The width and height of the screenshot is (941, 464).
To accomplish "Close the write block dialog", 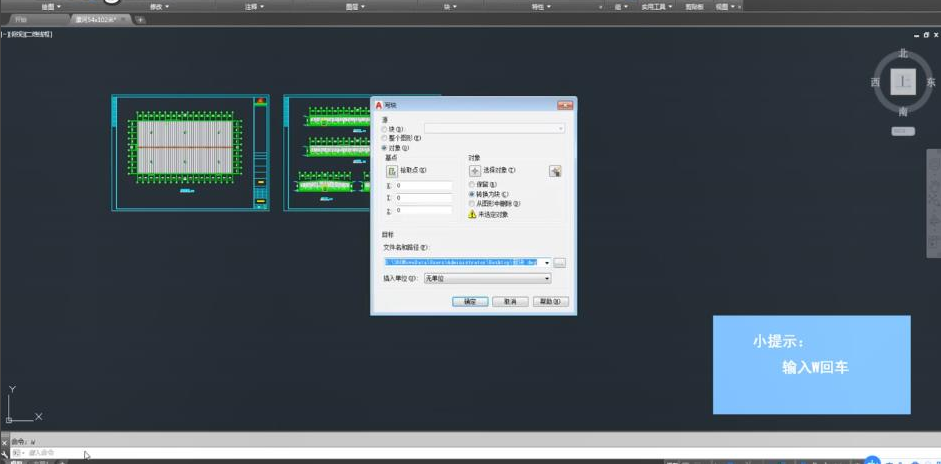I will (x=565, y=105).
